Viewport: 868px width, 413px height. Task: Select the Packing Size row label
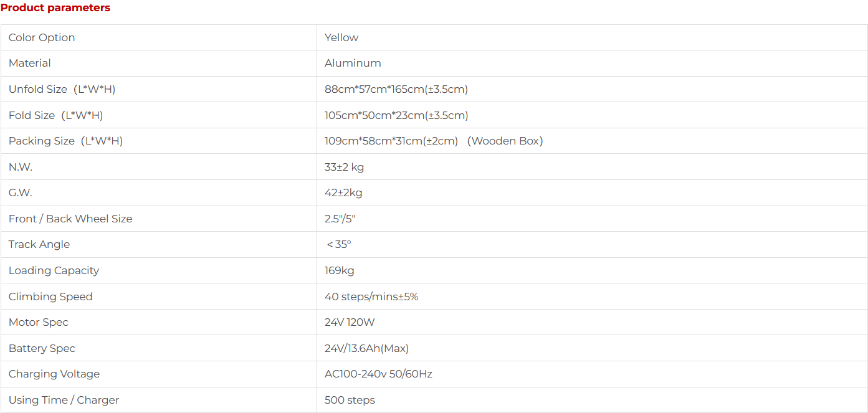pos(65,141)
